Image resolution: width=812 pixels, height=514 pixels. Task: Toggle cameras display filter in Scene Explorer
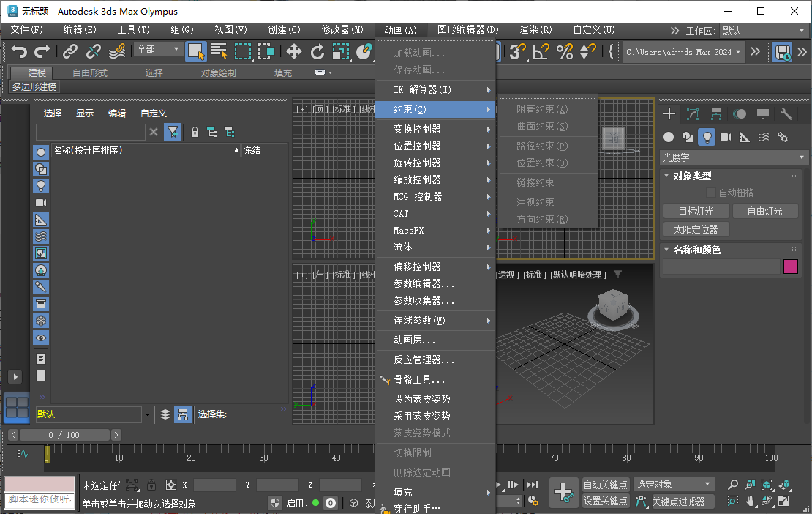point(41,203)
